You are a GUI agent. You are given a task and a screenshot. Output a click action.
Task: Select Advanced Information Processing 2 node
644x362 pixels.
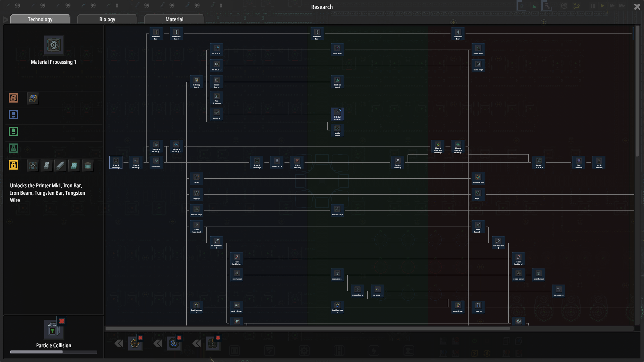458,147
